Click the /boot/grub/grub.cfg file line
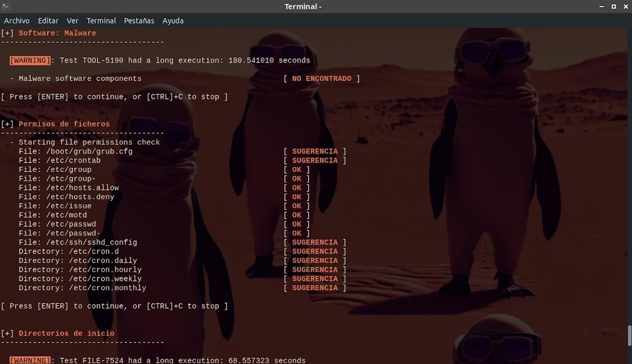 pyautogui.click(x=75, y=151)
